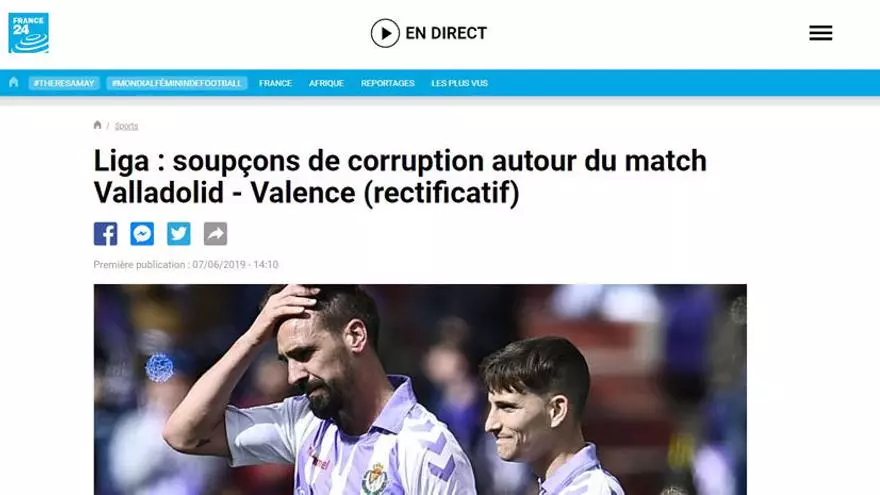Screen dimensions: 880x495
Task: Open the #THERESAMAY tag
Action: pos(64,83)
